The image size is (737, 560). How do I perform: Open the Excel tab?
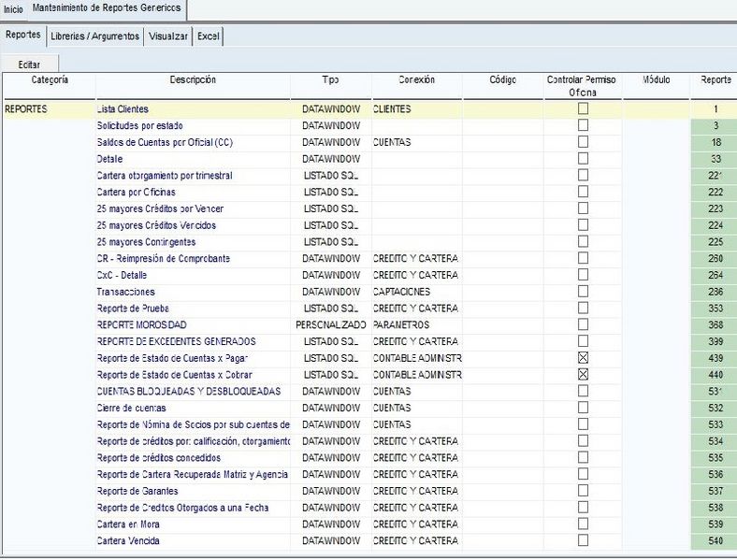tap(209, 36)
